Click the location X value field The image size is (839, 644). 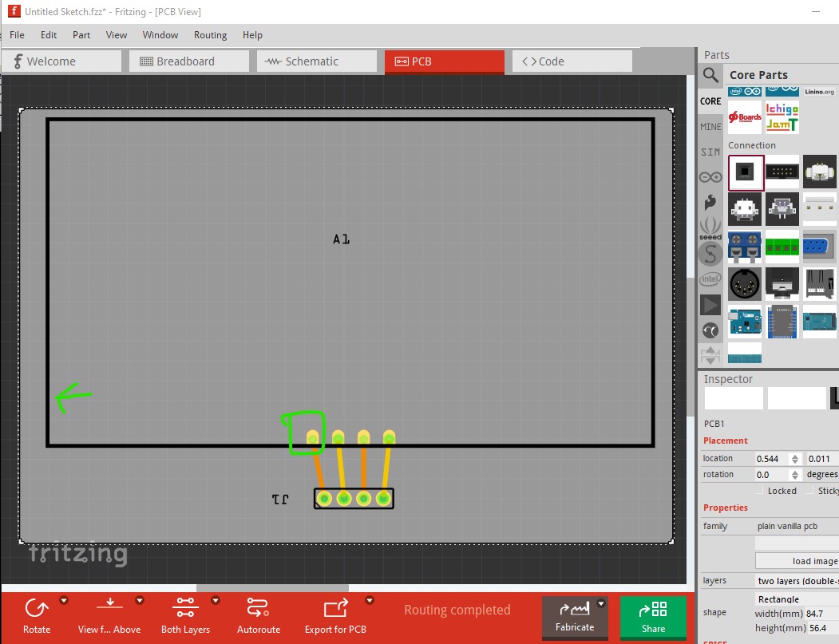[772, 459]
